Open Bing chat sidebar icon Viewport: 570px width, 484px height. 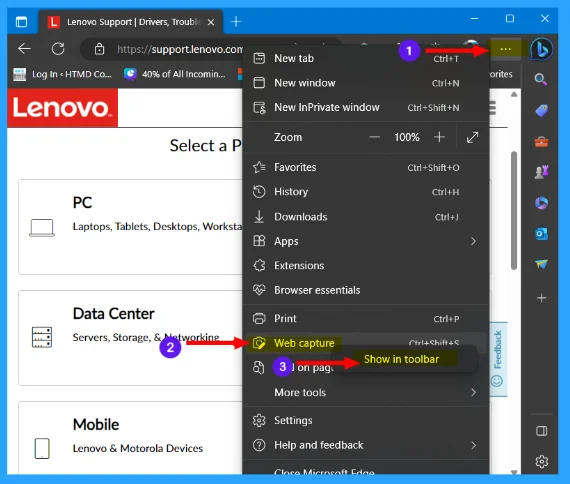tap(542, 49)
